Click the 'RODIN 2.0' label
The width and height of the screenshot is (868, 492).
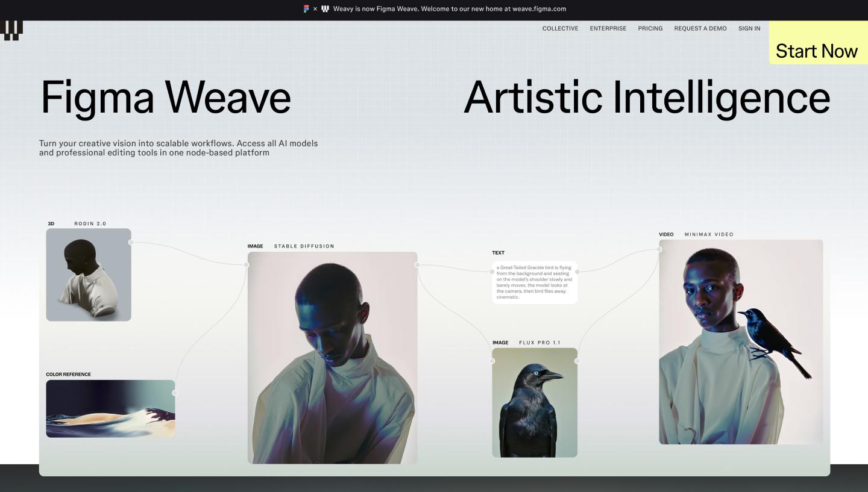90,223
